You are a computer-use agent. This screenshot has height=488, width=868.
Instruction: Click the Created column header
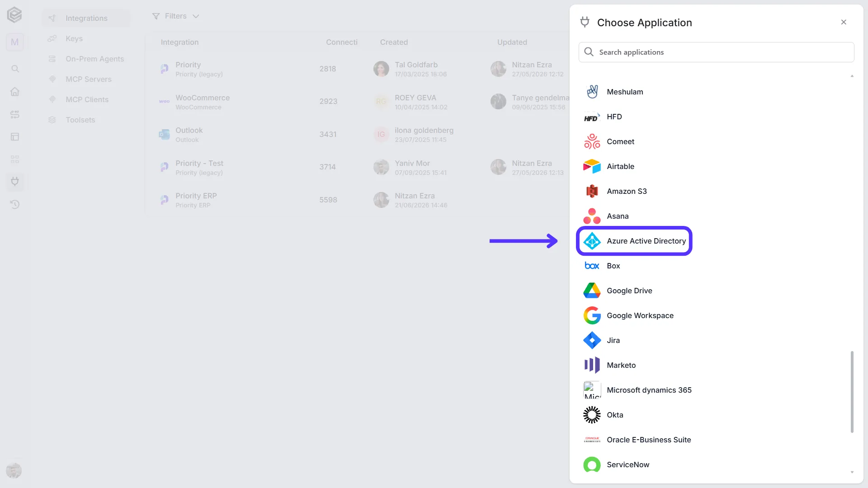394,42
